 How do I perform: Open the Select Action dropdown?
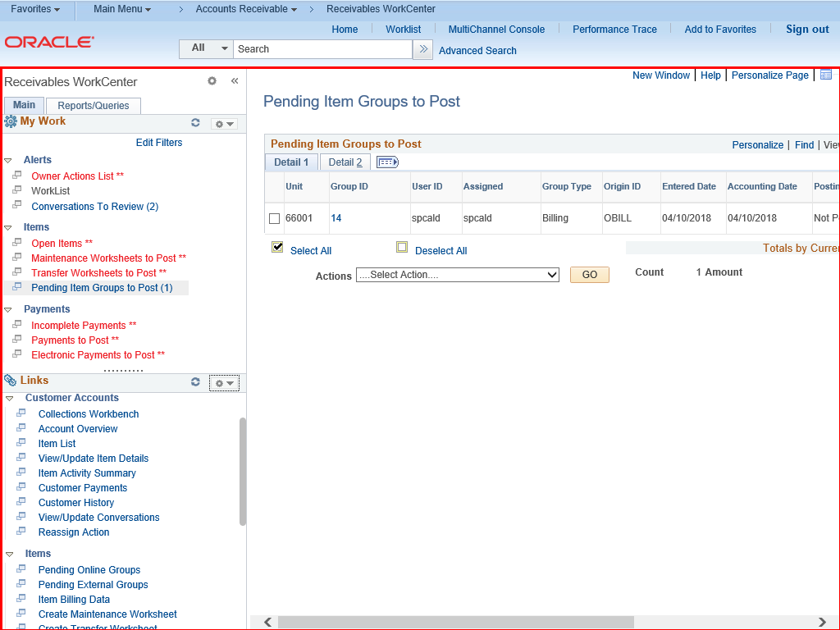coord(458,275)
